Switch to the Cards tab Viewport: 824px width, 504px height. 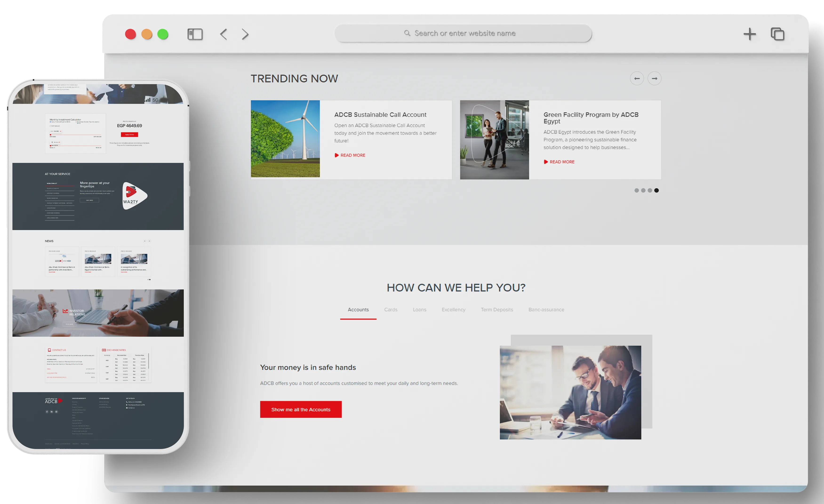(391, 310)
